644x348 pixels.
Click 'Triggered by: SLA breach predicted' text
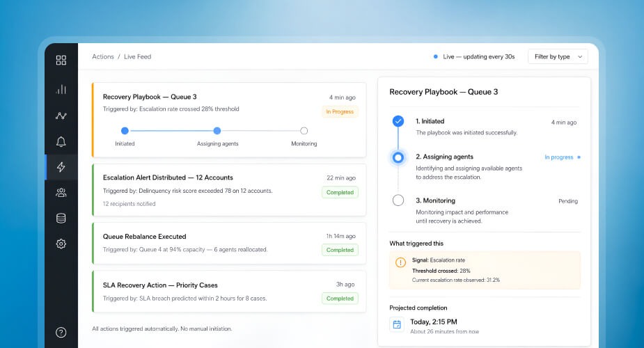point(184,299)
